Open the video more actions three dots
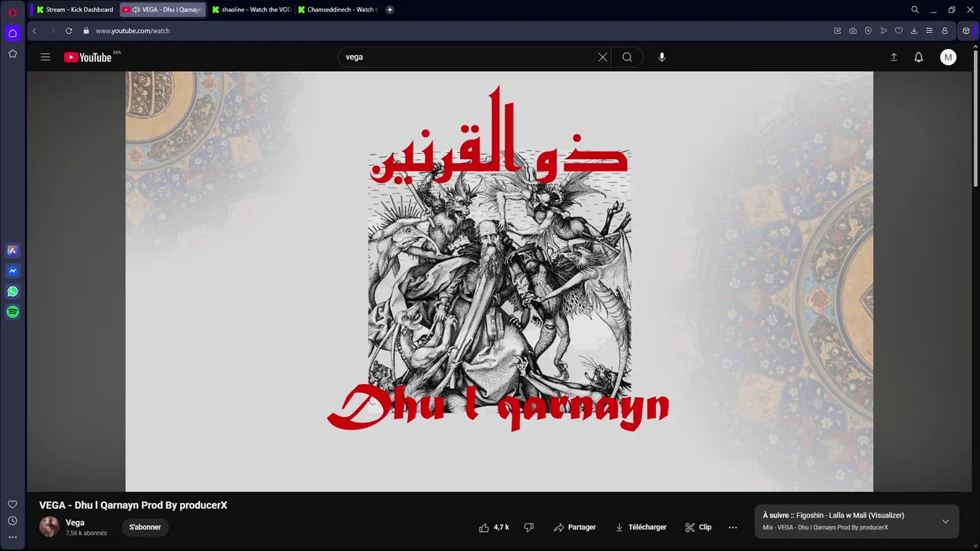This screenshot has width=980, height=551. 733,527
